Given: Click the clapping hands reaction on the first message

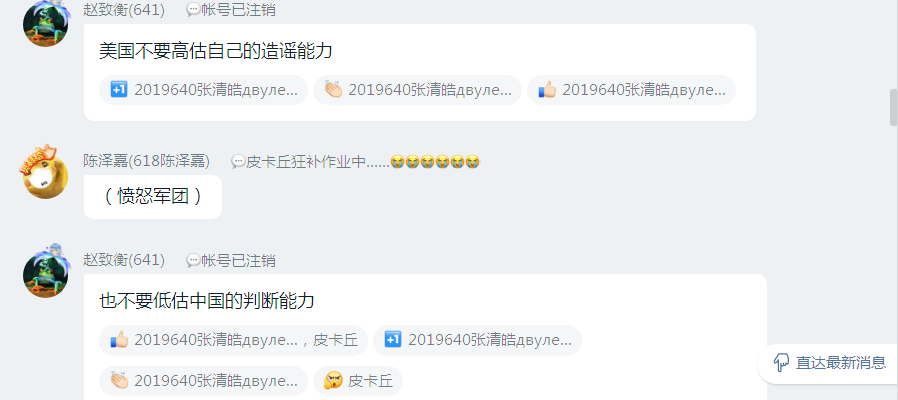Looking at the screenshot, I should [x=418, y=90].
